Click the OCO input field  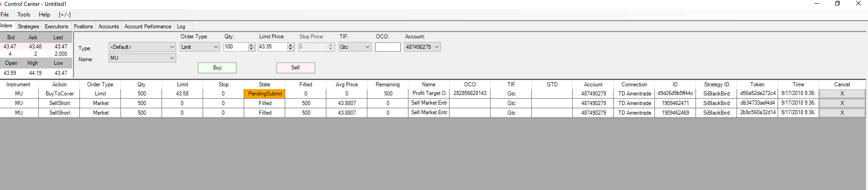click(387, 47)
